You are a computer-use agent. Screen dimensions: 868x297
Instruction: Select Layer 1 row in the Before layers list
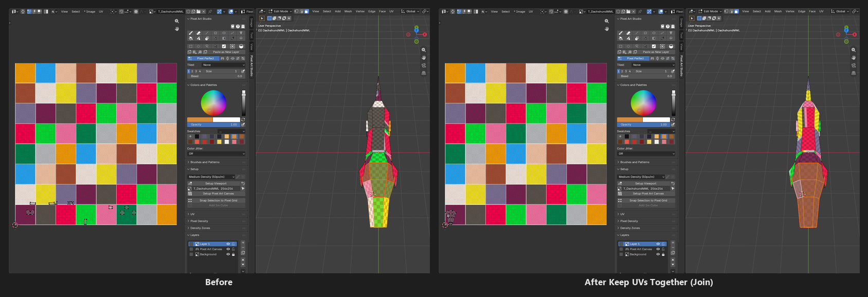tap(212, 244)
